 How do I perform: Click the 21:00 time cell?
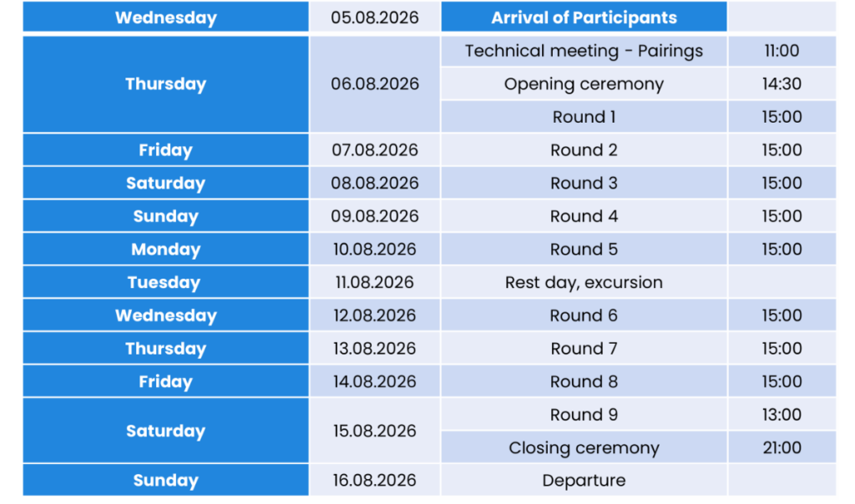point(782,448)
